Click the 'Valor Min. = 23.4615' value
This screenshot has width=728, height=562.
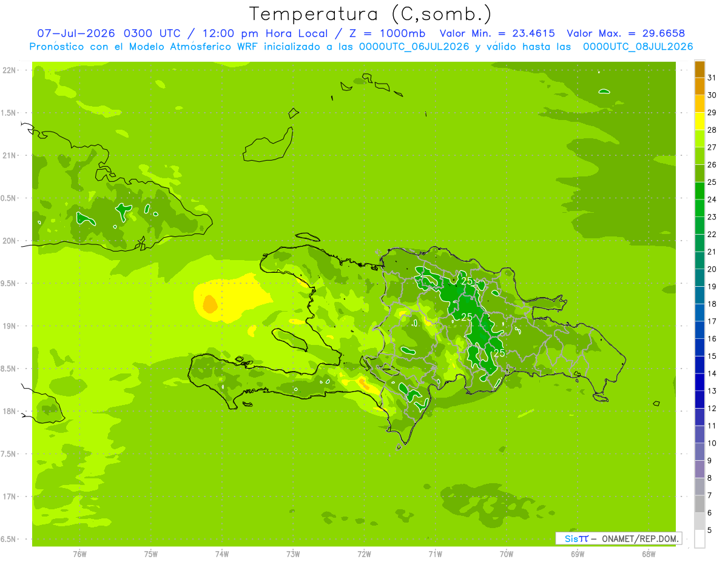pos(497,33)
